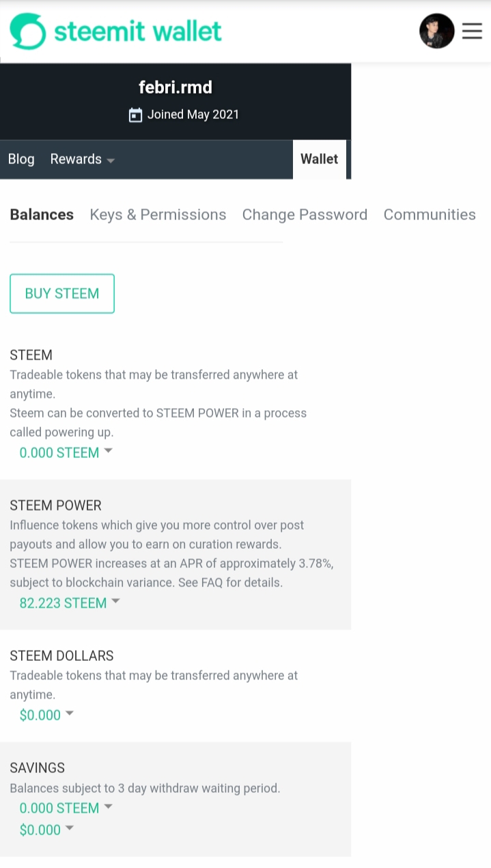Open the Communities section

click(x=430, y=215)
